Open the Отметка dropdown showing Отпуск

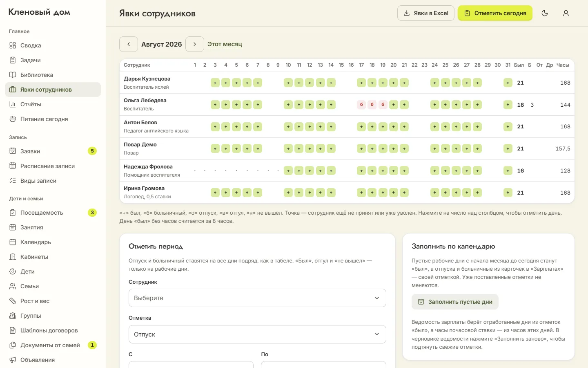tap(257, 334)
